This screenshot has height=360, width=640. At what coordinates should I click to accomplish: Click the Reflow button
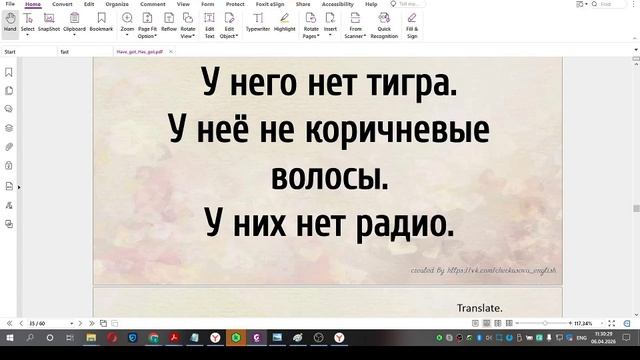pyautogui.click(x=169, y=23)
